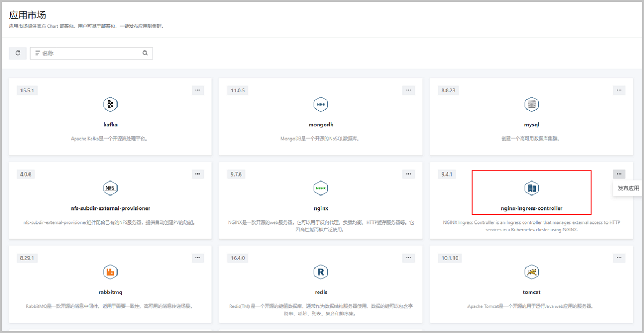
Task: Click the Apache Tomcat description text
Action: point(531,306)
